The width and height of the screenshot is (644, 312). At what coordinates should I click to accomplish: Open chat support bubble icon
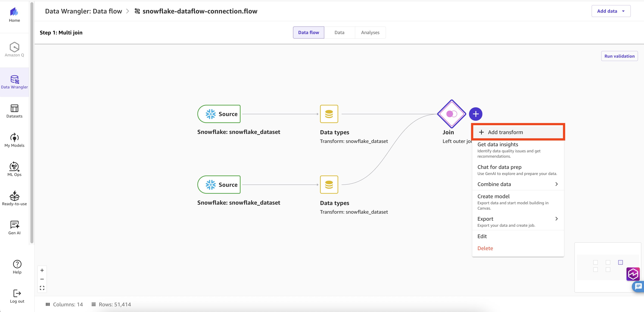pos(638,287)
